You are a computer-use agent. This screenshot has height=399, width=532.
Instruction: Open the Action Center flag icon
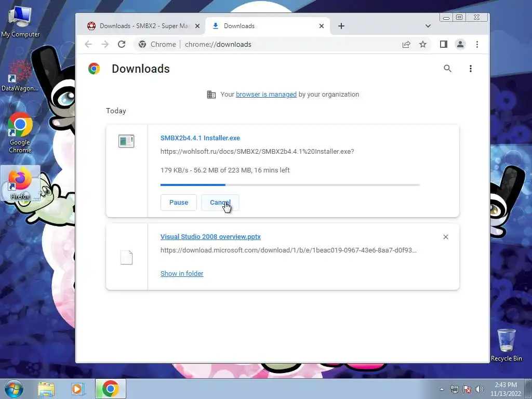coord(467,389)
